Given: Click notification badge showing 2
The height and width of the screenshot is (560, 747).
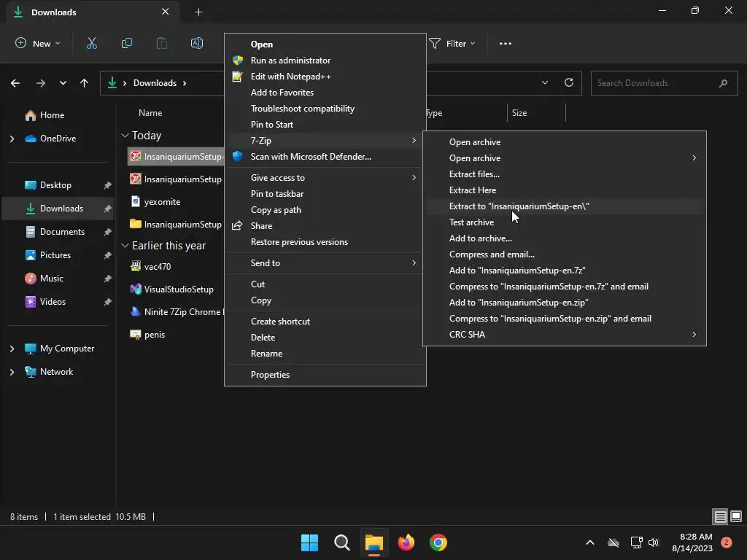Looking at the screenshot, I should click(726, 542).
